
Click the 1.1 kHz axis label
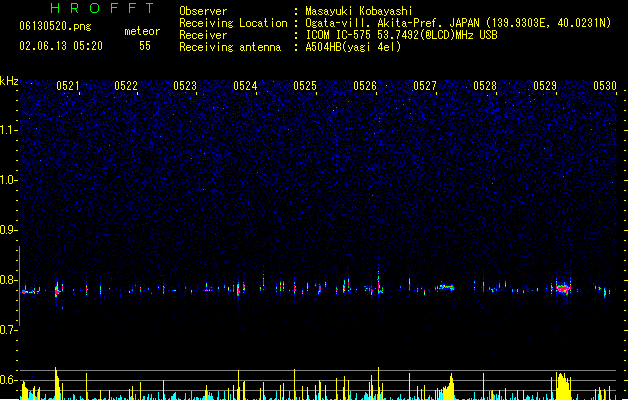pos(8,130)
